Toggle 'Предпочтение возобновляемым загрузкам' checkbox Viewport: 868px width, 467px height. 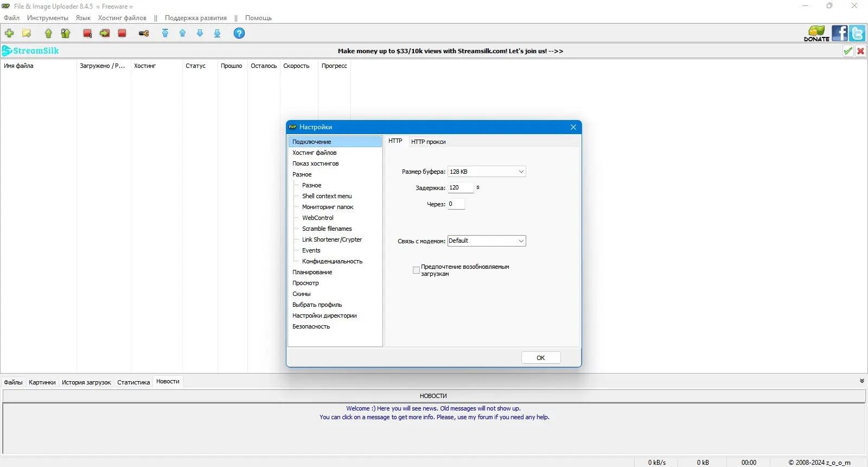coord(416,270)
